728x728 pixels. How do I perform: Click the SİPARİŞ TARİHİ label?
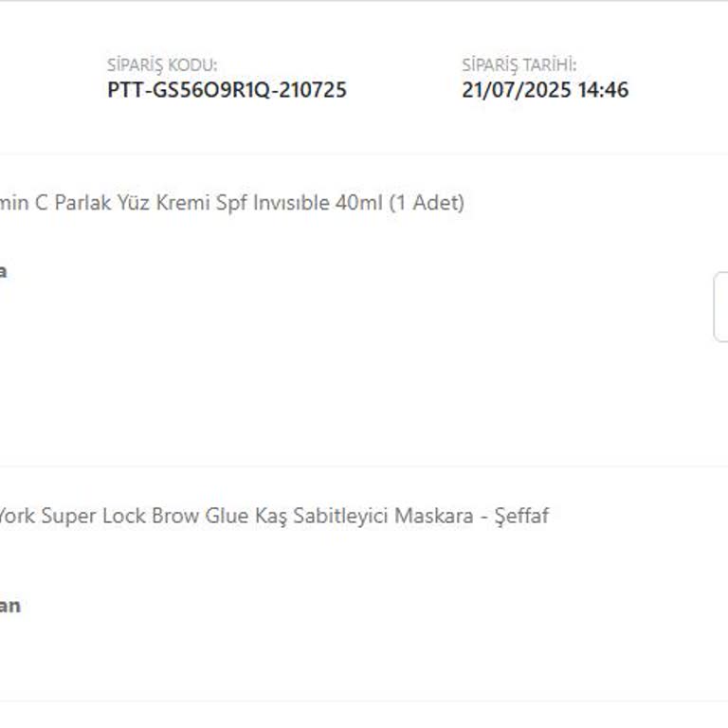519,65
